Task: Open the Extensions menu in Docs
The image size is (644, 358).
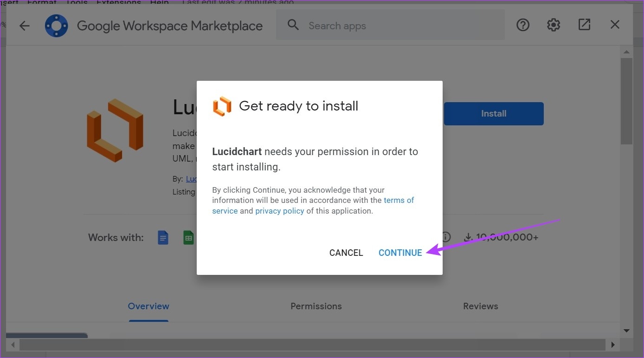Action: 119,2
